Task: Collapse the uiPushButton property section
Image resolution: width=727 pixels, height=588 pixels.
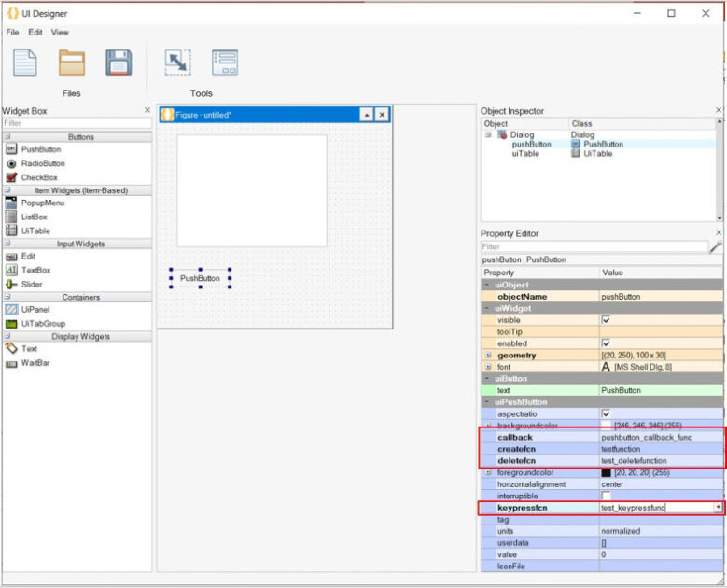Action: [488, 402]
